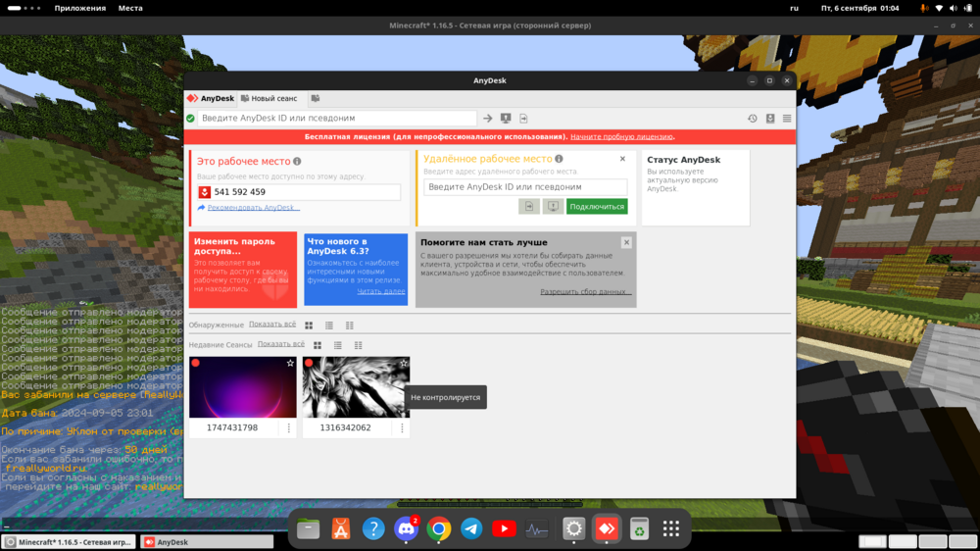This screenshot has height=551, width=980.
Task: Click remote desk address input field
Action: (x=525, y=187)
